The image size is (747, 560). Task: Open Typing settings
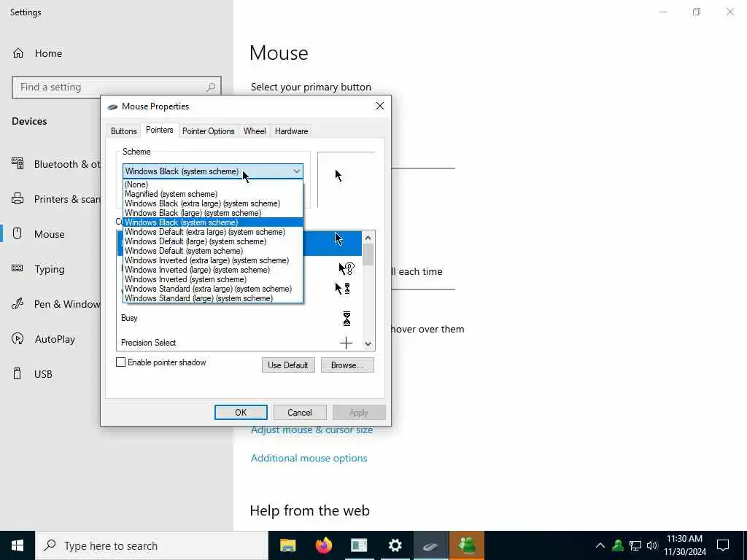pos(38,269)
